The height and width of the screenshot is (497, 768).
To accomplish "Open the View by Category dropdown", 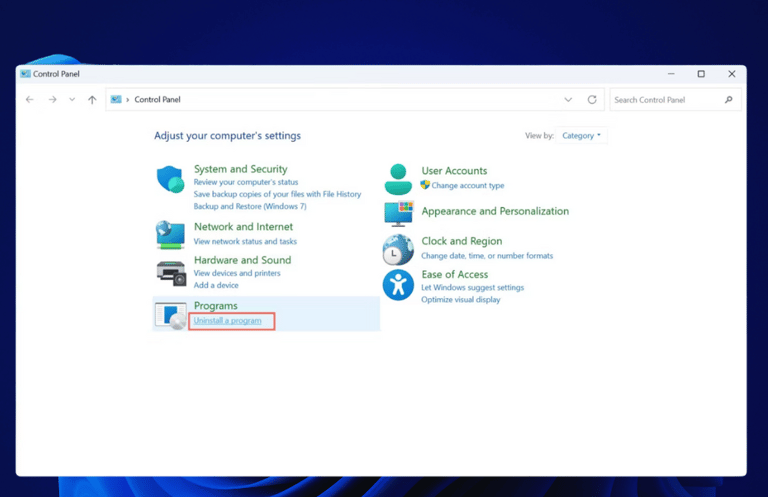I will click(x=581, y=136).
